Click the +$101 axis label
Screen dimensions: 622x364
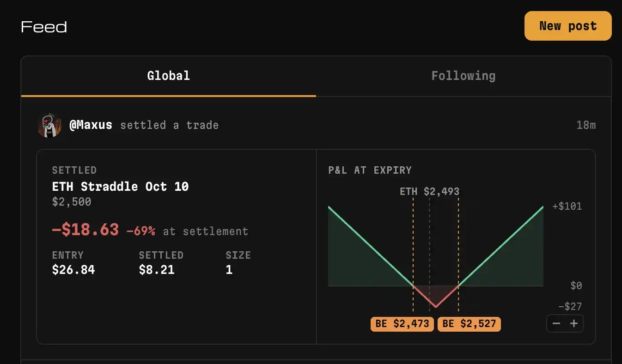[x=567, y=206]
